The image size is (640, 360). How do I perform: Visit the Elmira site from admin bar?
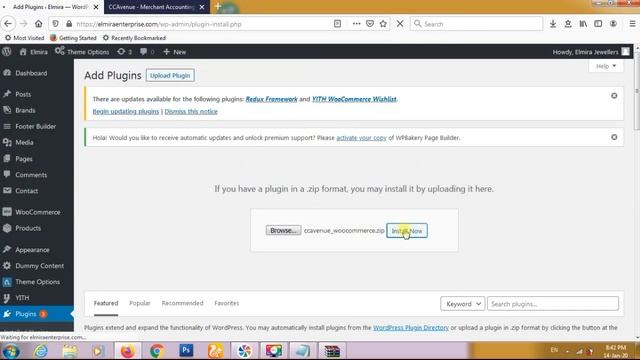33,52
